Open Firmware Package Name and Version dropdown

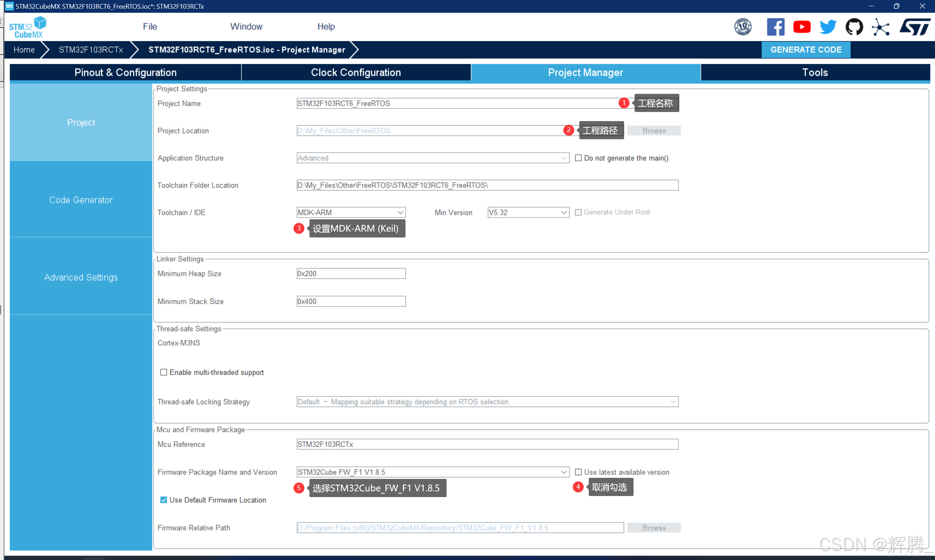pos(432,472)
